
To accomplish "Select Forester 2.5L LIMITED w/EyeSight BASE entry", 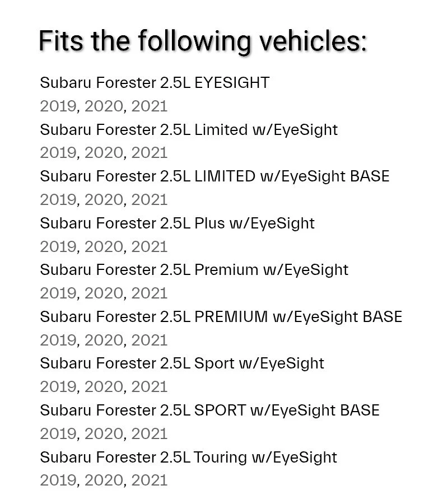I will tap(214, 176).
